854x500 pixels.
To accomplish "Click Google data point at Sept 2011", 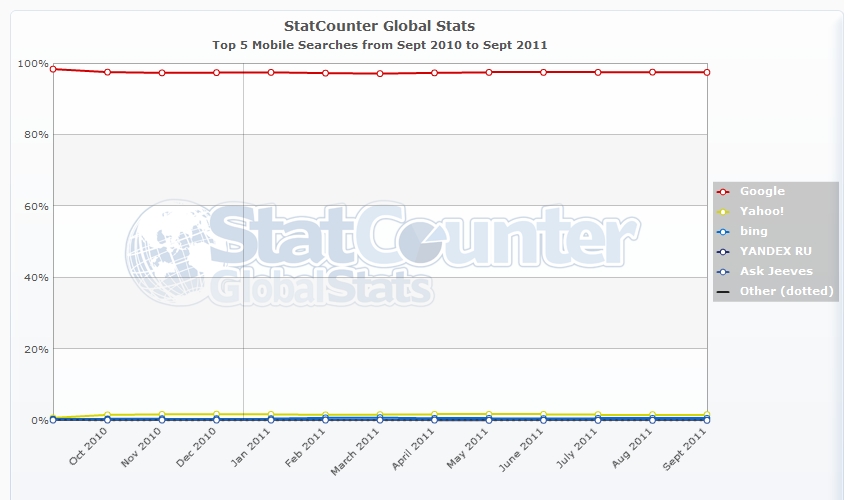I will 707,72.
